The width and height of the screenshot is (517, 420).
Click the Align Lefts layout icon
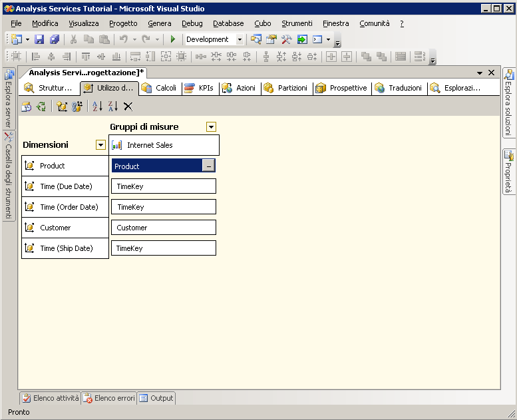[x=36, y=57]
